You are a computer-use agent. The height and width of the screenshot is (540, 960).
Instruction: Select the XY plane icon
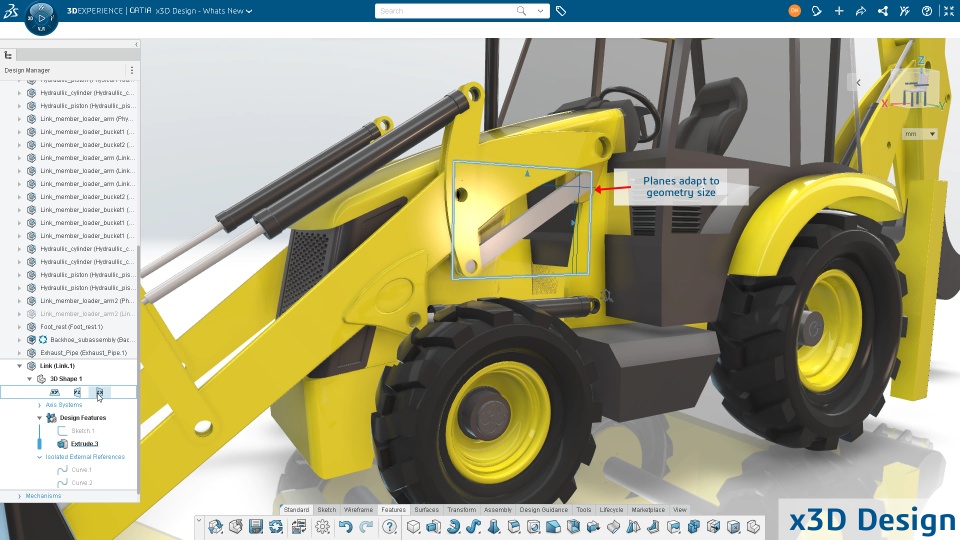[x=54, y=392]
